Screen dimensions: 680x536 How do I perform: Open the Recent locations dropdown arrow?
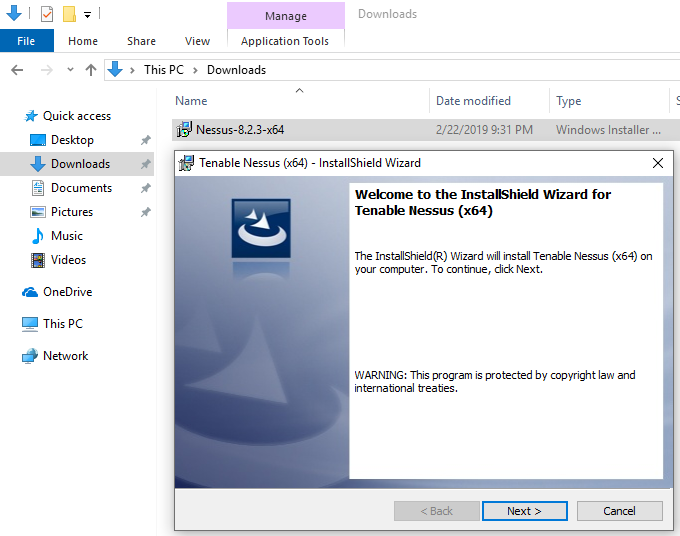(70, 69)
